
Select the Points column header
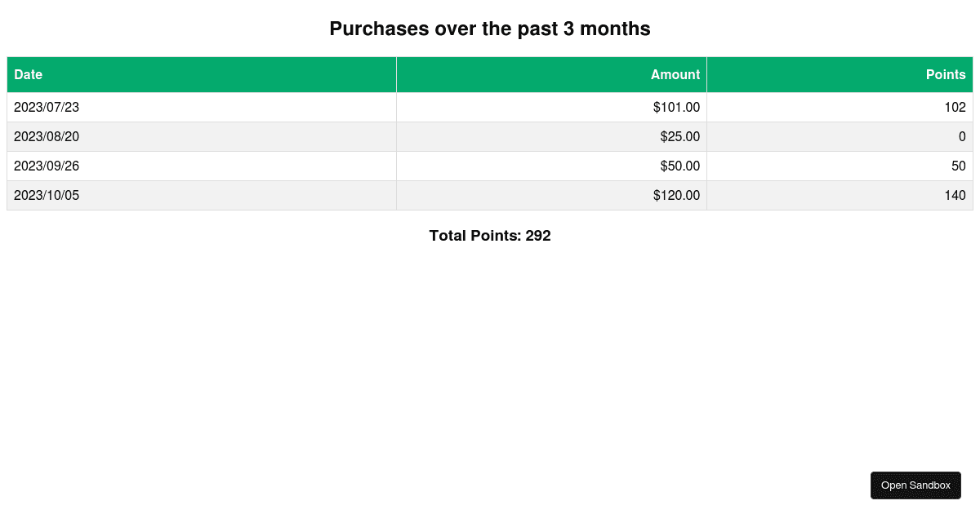coord(840,74)
